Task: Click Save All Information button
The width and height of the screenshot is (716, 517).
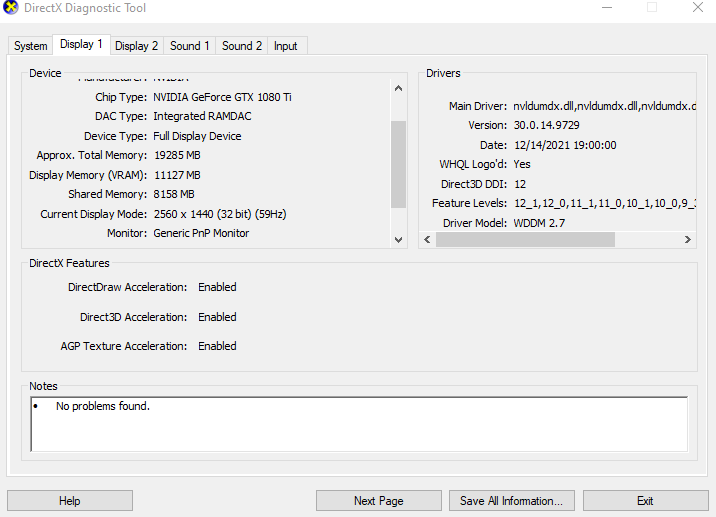Action: 511,501
